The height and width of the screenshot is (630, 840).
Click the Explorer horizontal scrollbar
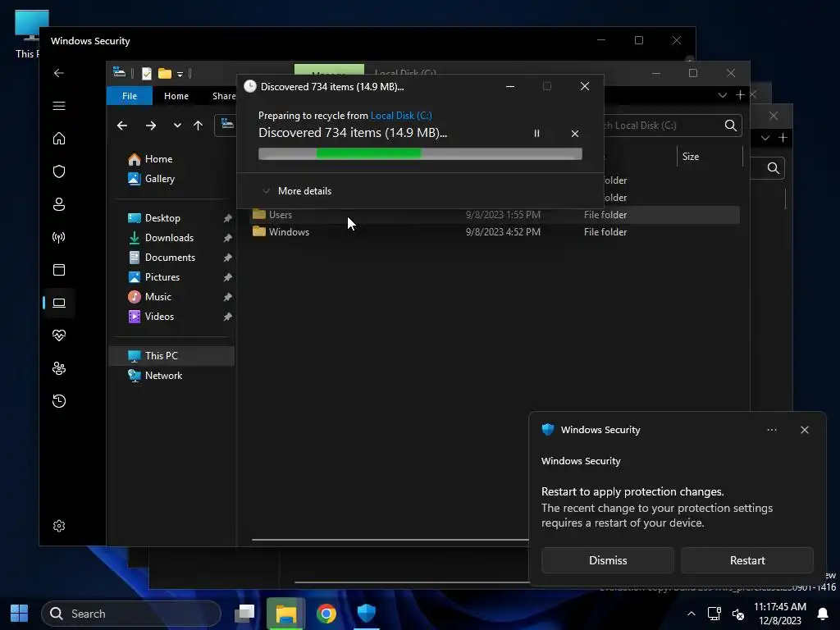[x=390, y=540]
